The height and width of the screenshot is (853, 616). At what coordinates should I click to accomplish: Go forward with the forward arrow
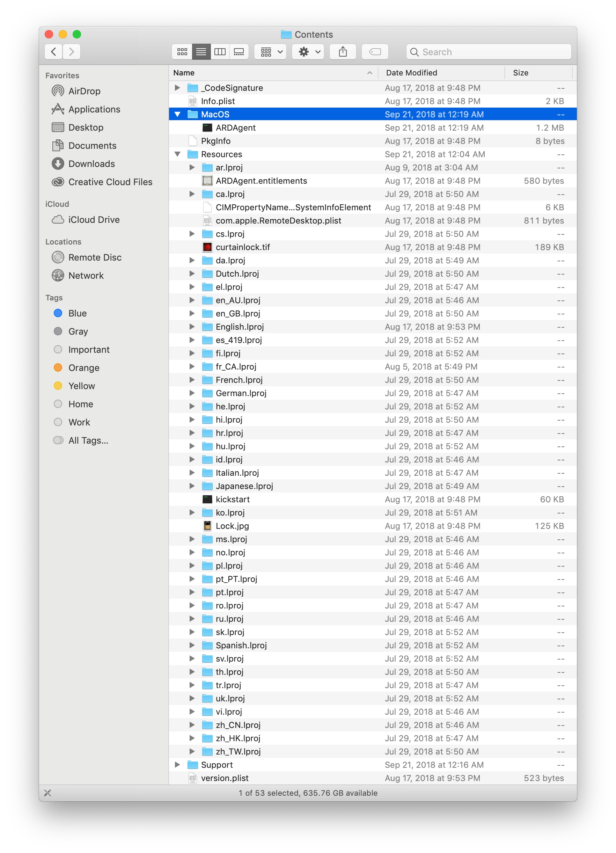tap(72, 52)
